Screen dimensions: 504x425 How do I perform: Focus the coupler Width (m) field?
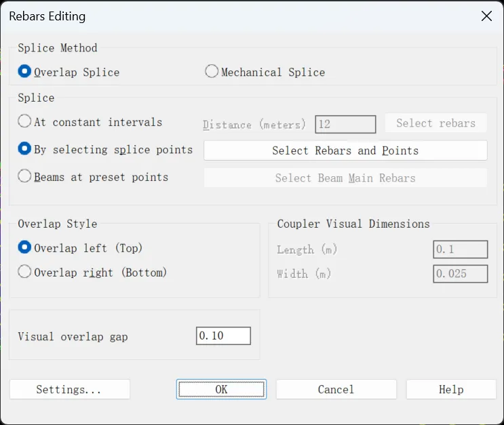click(461, 273)
